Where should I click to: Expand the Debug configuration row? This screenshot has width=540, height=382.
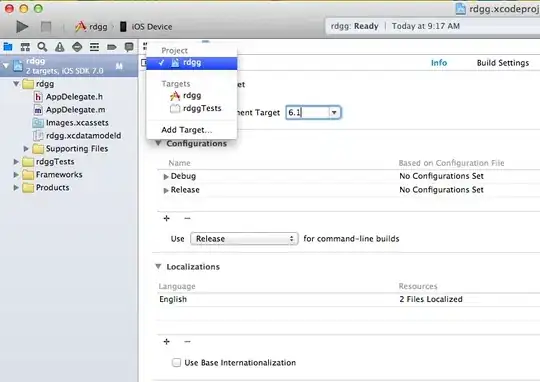[166, 177]
